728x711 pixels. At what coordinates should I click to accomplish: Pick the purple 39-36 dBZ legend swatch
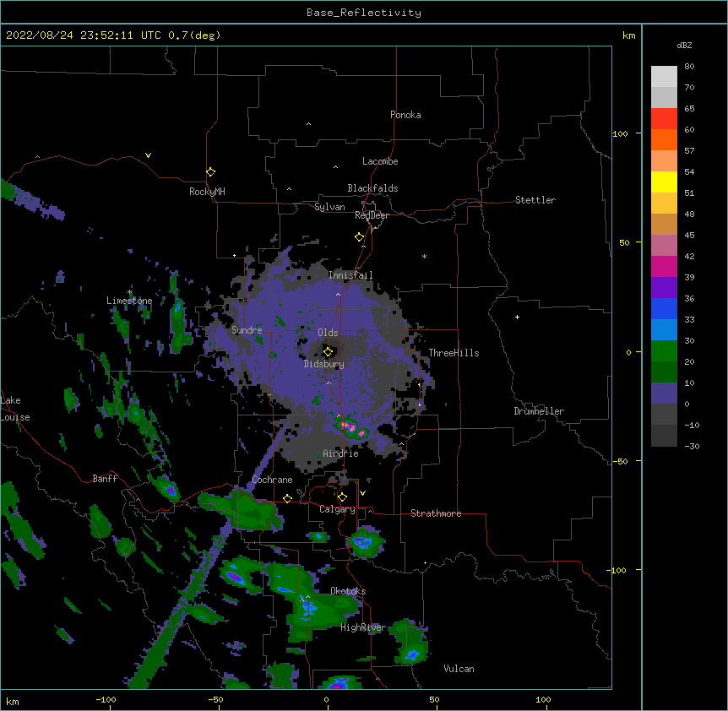coord(664,288)
